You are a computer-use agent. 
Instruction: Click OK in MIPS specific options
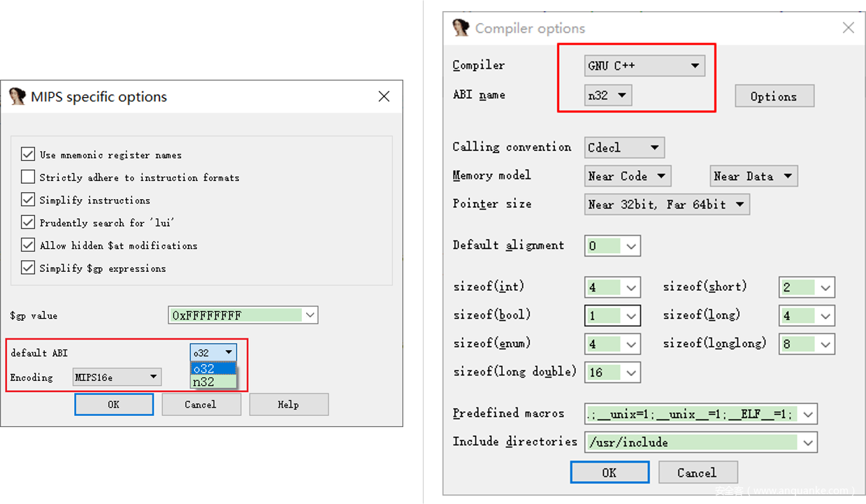pyautogui.click(x=114, y=404)
